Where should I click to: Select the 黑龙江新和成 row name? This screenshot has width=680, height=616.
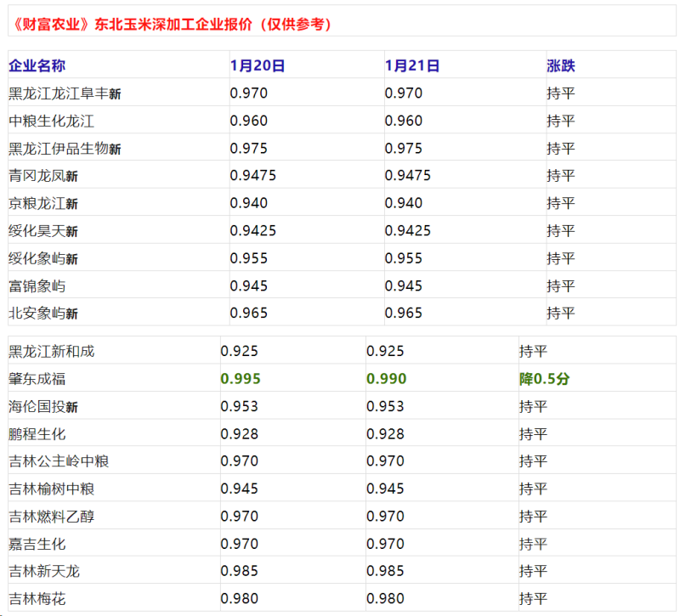51,351
